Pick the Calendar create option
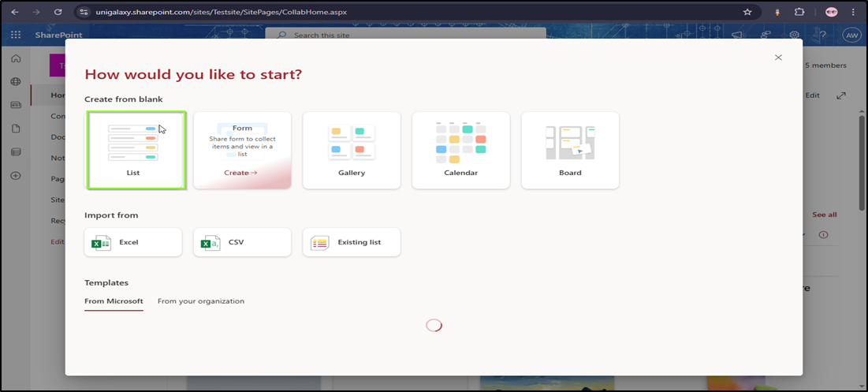This screenshot has height=392, width=868. (x=460, y=150)
